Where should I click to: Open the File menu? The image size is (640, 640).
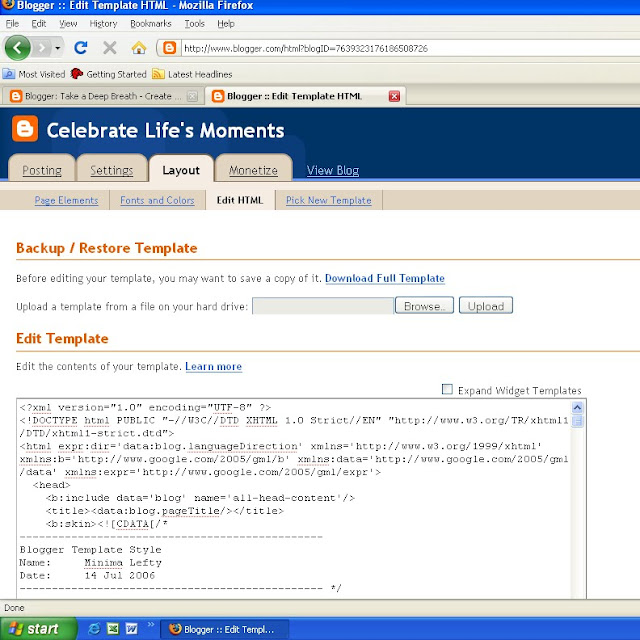(x=12, y=24)
